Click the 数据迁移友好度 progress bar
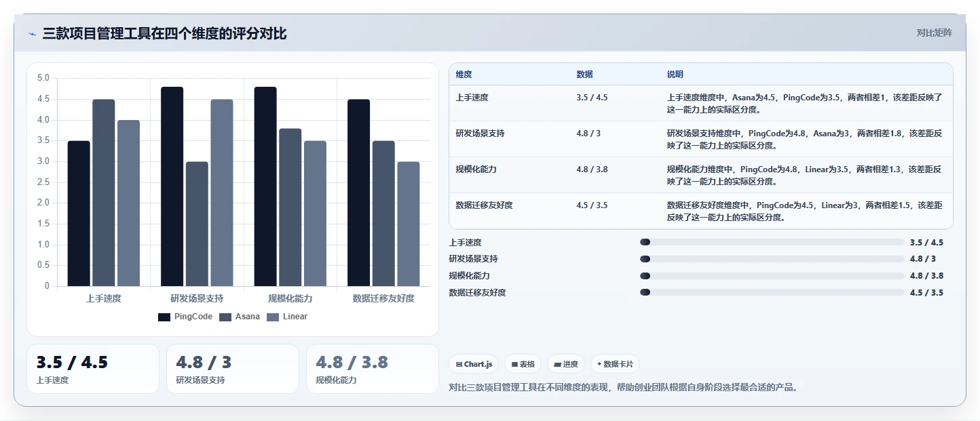Image resolution: width=980 pixels, height=421 pixels. point(772,292)
